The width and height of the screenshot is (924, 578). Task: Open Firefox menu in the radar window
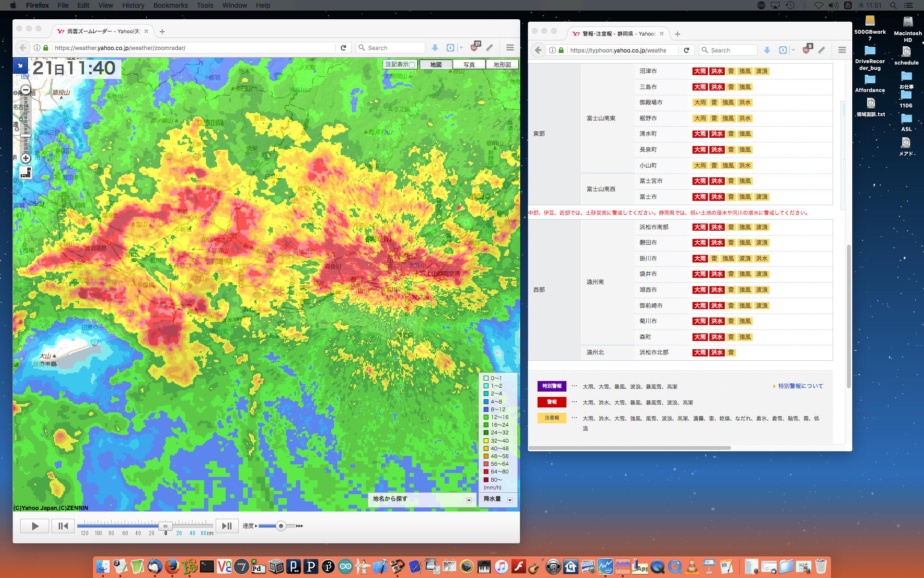pos(510,48)
